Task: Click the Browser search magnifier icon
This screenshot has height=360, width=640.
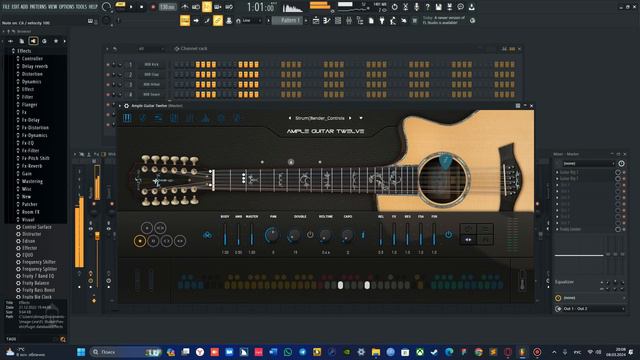Action: tap(63, 339)
